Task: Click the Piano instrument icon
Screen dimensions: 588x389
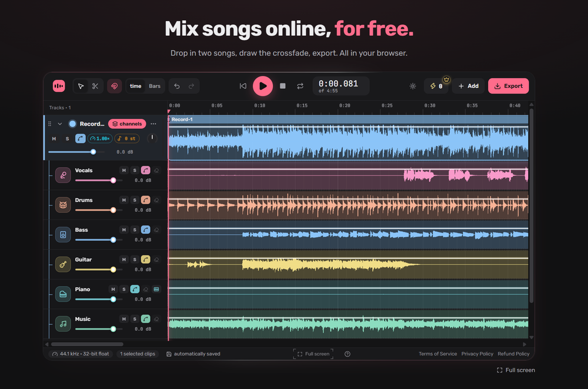Action: 63,294
